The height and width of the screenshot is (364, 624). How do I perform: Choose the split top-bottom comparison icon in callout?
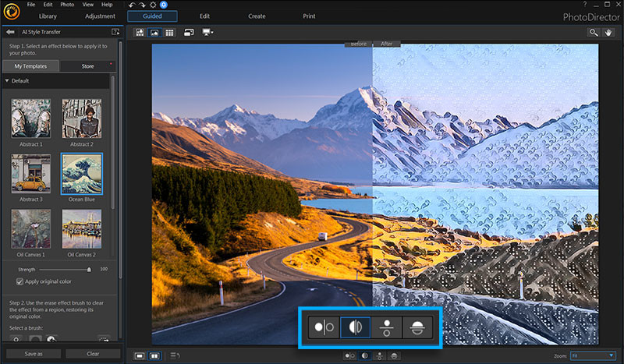point(417,327)
